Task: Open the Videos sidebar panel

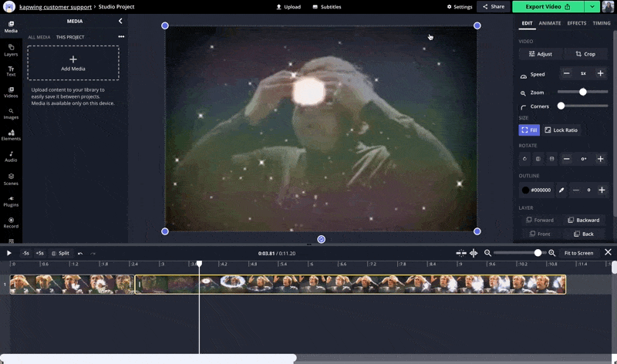Action: coord(11,93)
